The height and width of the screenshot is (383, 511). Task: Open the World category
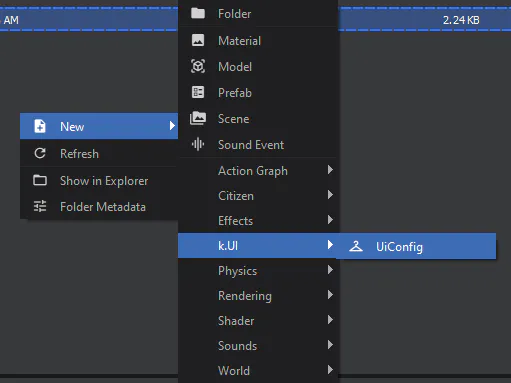pyautogui.click(x=258, y=370)
